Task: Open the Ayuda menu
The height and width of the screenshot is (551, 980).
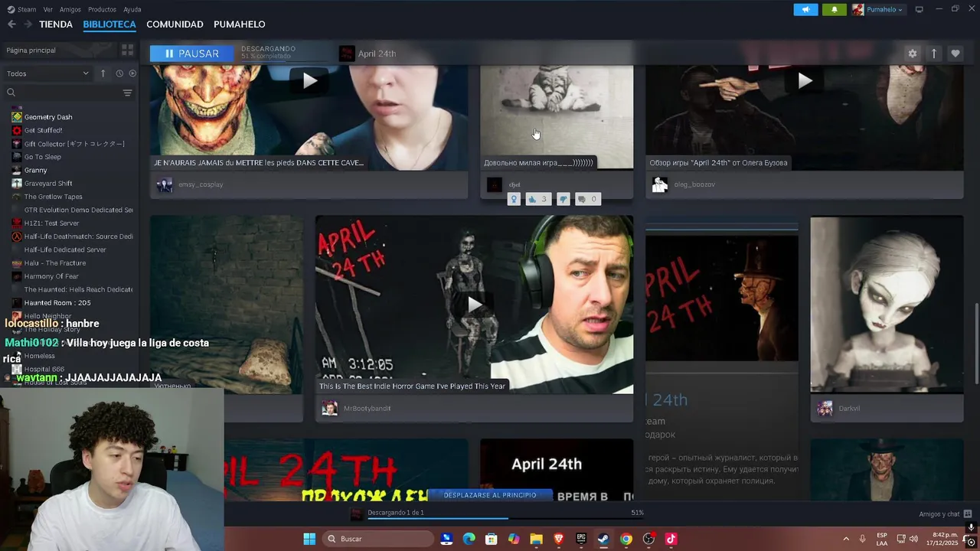Action: tap(132, 9)
